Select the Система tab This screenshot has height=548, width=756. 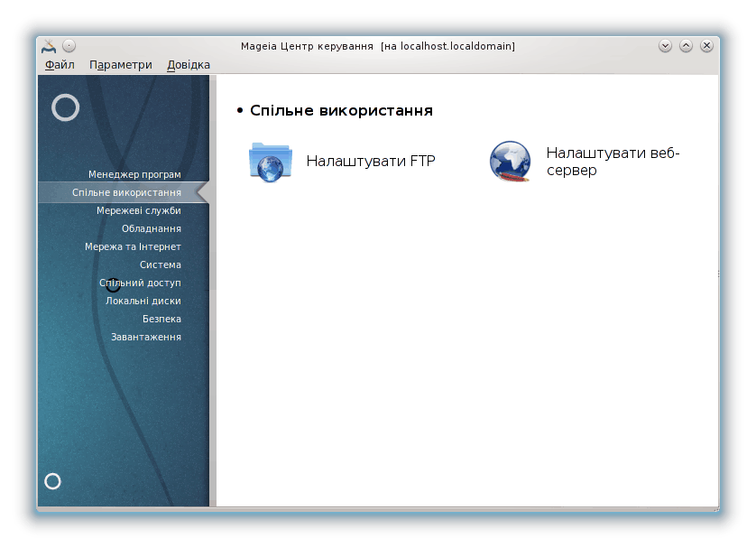click(161, 265)
